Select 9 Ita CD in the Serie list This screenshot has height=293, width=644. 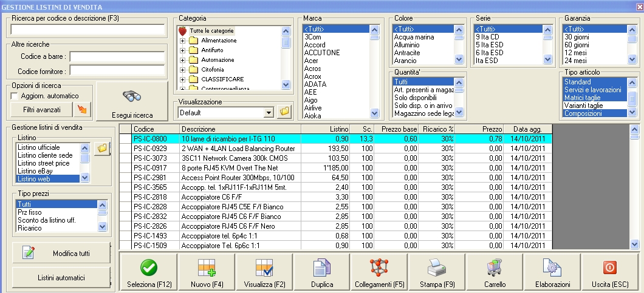(x=508, y=37)
